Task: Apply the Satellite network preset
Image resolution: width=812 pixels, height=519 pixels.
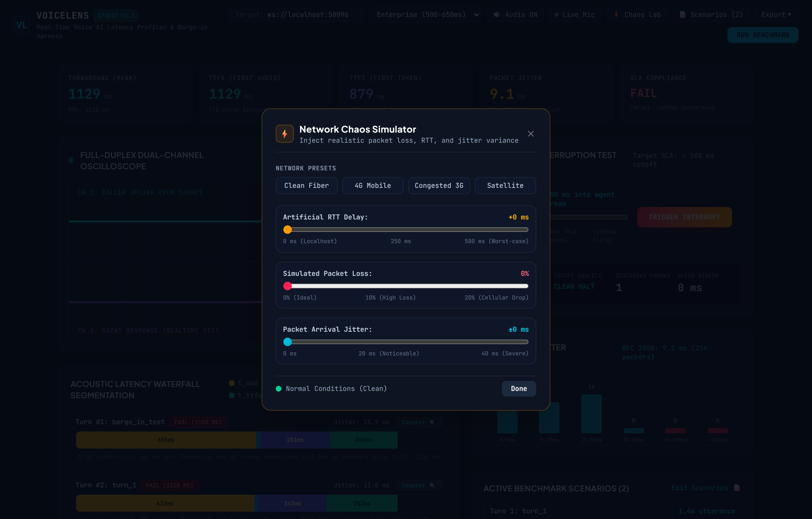Action: coord(505,186)
